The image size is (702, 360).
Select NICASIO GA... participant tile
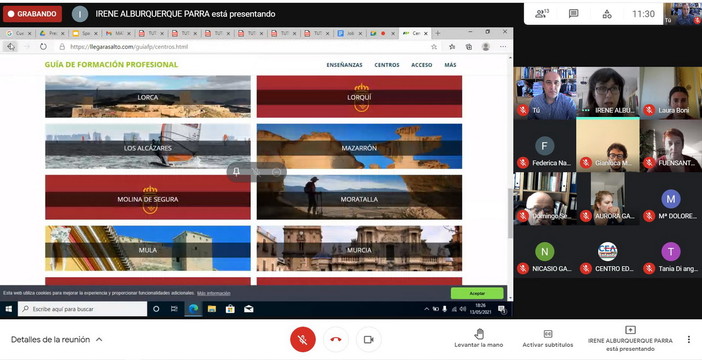[x=545, y=252]
